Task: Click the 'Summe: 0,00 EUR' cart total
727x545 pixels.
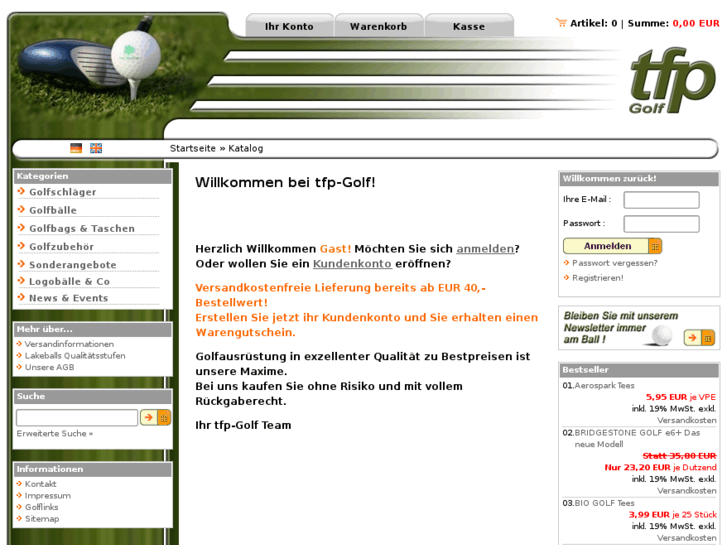Action: pyautogui.click(x=674, y=23)
